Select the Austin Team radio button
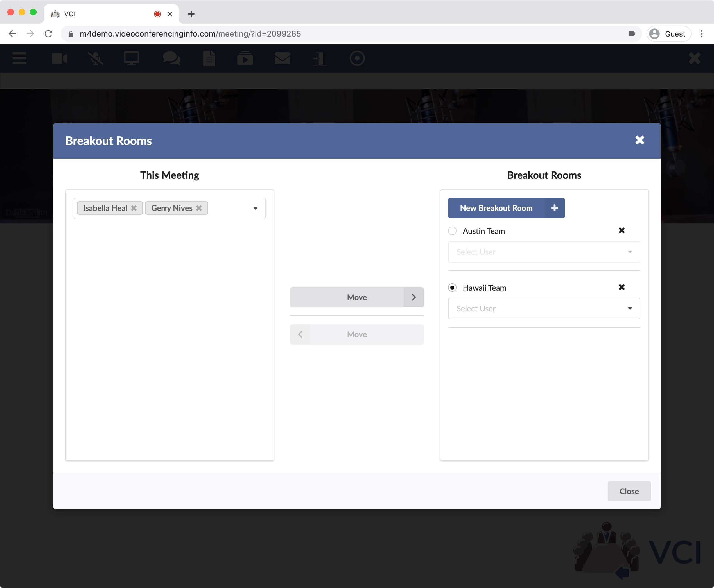Image resolution: width=714 pixels, height=588 pixels. [x=453, y=230]
